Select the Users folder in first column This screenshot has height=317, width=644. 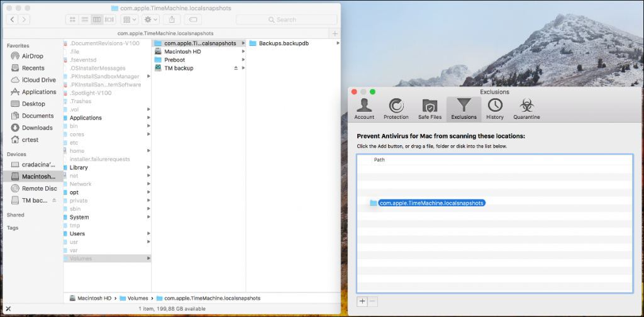point(77,233)
